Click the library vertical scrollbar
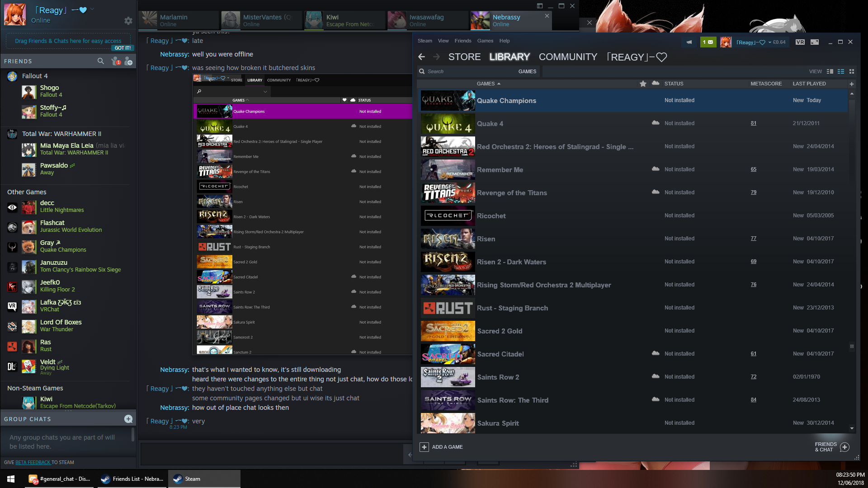Image resolution: width=868 pixels, height=488 pixels. click(x=852, y=261)
